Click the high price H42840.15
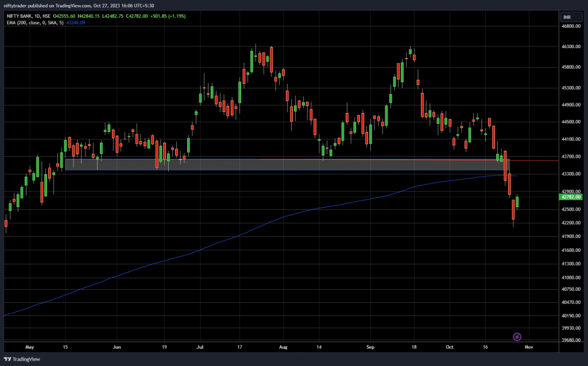This screenshot has height=366, width=588. 89,16
